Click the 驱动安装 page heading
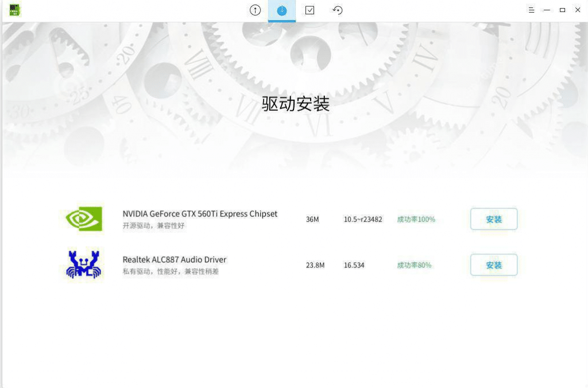Viewport: 588px width, 388px height. click(x=296, y=104)
